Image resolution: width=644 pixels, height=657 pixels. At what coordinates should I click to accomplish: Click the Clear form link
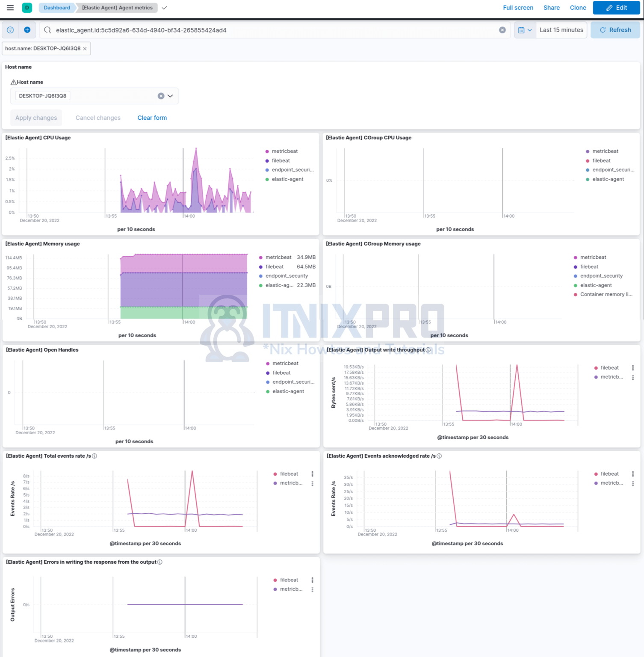(152, 118)
